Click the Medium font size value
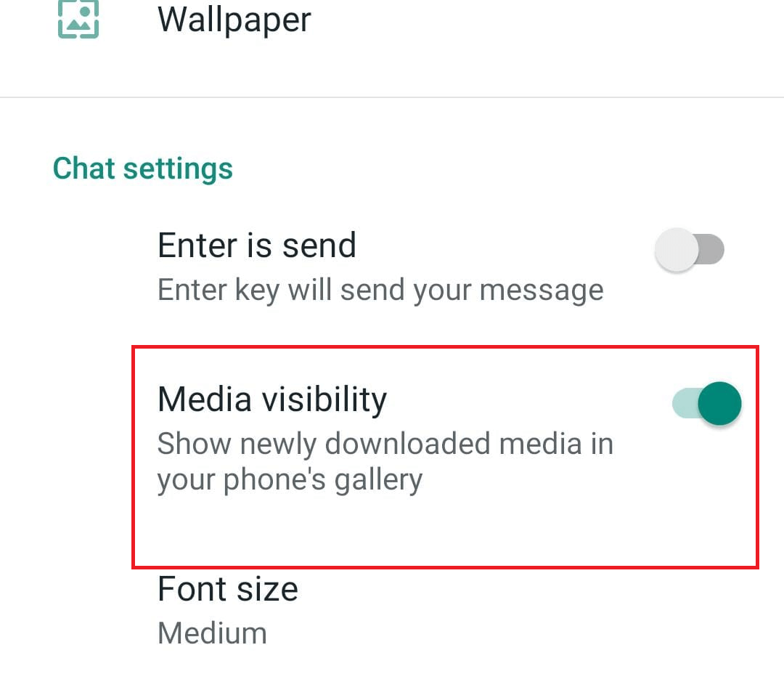 click(x=212, y=633)
